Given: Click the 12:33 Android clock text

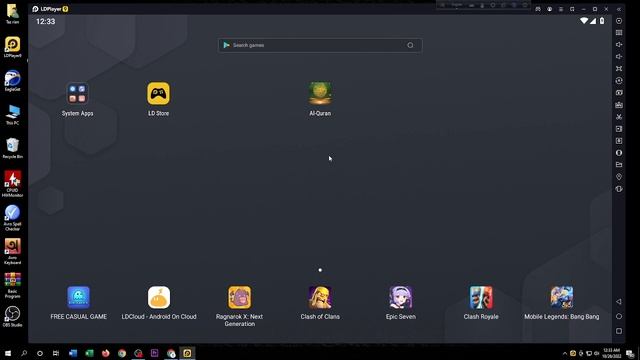Looking at the screenshot, I should pyautogui.click(x=46, y=22).
